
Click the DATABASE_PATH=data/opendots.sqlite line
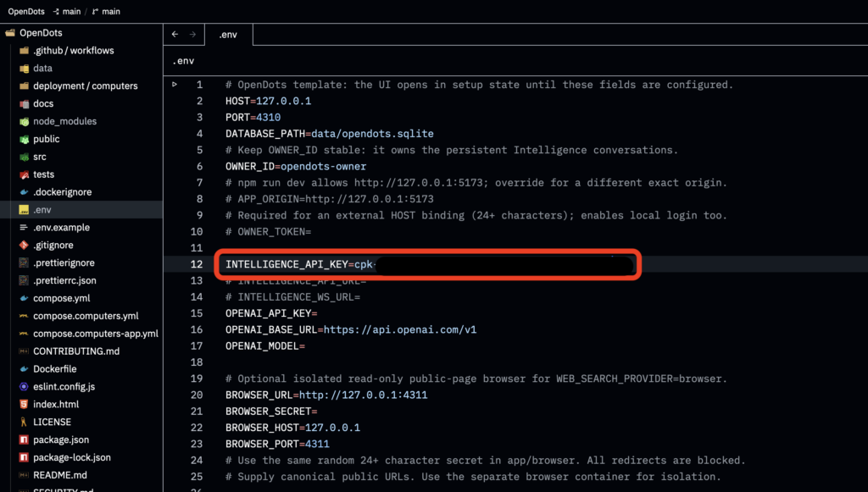coord(330,134)
